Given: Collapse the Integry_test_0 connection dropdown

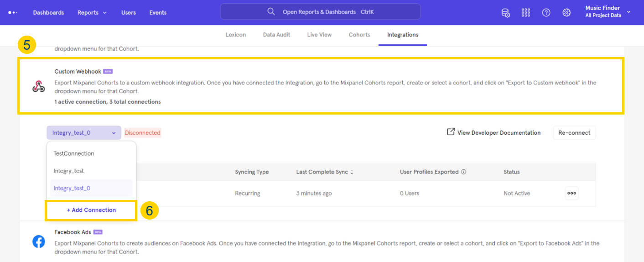Looking at the screenshot, I should tap(84, 133).
